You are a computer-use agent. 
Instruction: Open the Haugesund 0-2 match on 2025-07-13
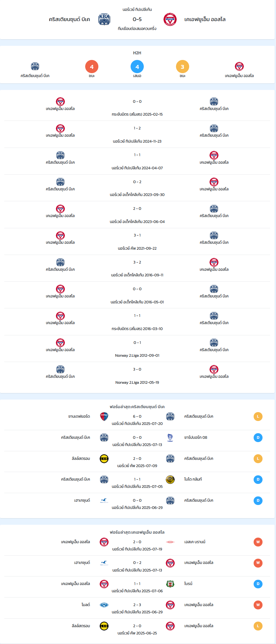137,566
